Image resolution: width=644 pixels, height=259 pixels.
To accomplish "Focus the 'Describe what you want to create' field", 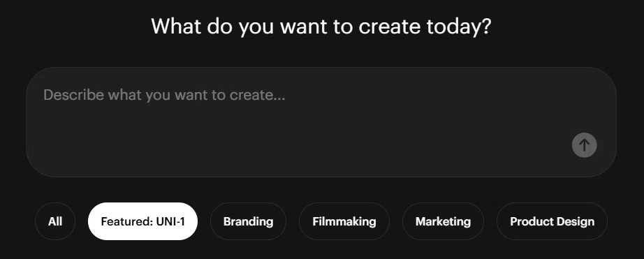I will click(321, 122).
